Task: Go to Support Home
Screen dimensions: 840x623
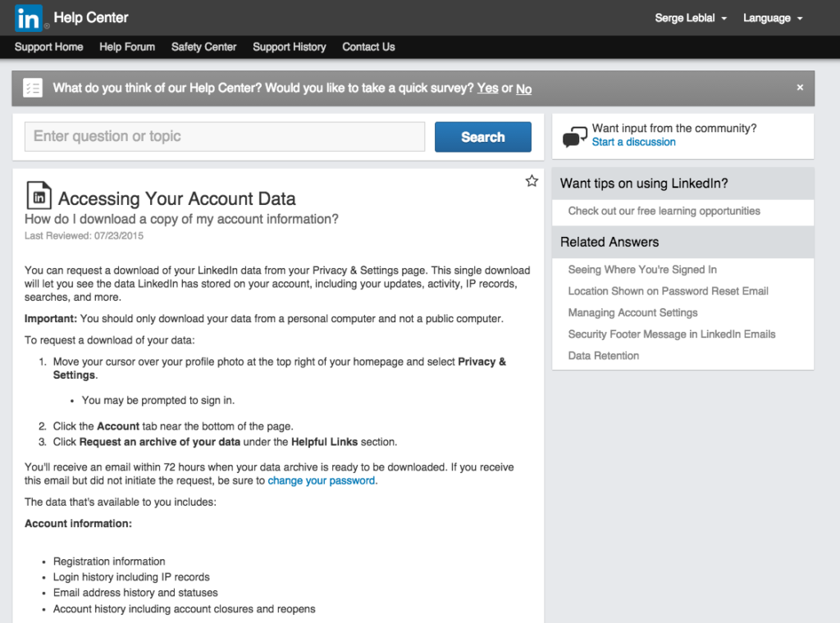Action: click(x=48, y=47)
